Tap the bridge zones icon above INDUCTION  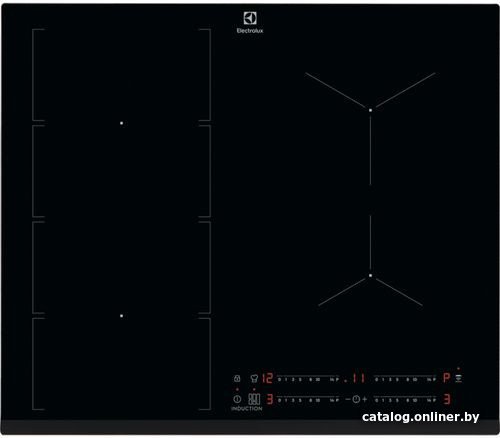(x=254, y=399)
